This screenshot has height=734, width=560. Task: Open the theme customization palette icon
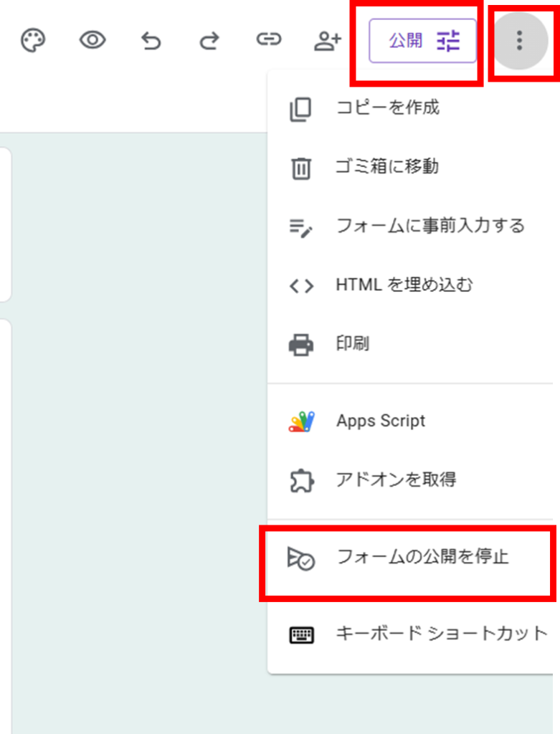coord(33,41)
